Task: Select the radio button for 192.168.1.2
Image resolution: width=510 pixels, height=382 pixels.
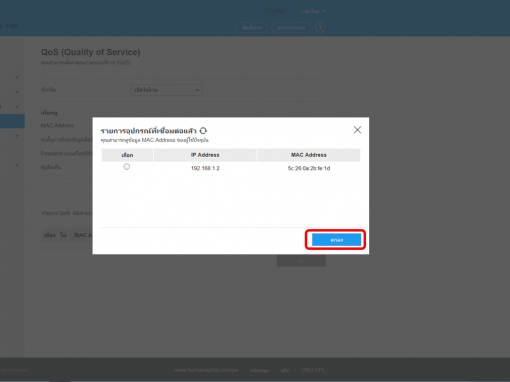Action: (127, 167)
